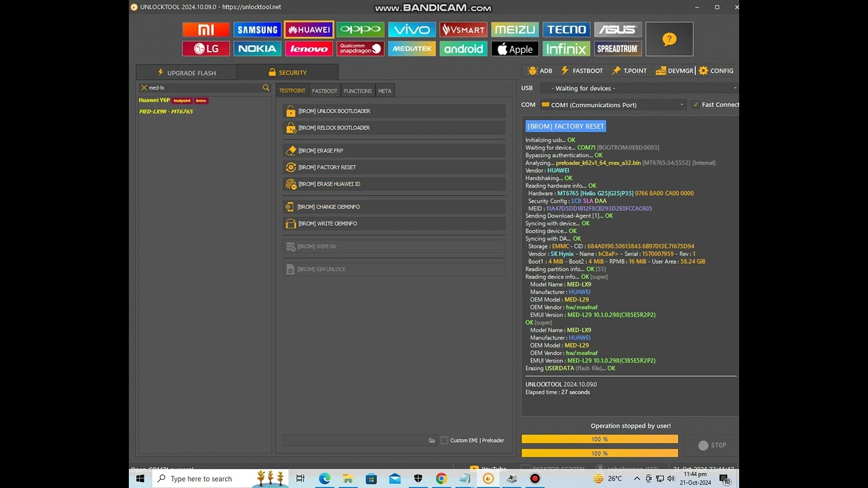The width and height of the screenshot is (868, 488).
Task: Select the Tecno brand logo
Action: 567,30
